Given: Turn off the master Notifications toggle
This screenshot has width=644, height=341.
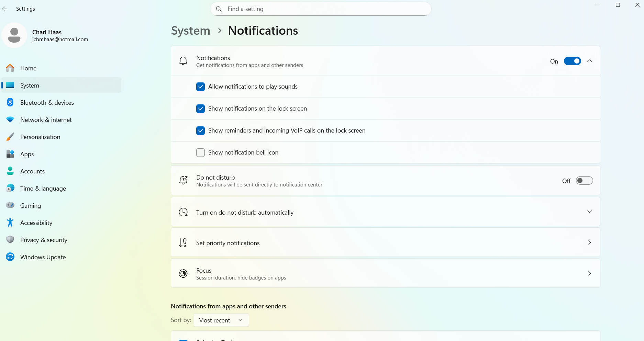Looking at the screenshot, I should [x=572, y=61].
